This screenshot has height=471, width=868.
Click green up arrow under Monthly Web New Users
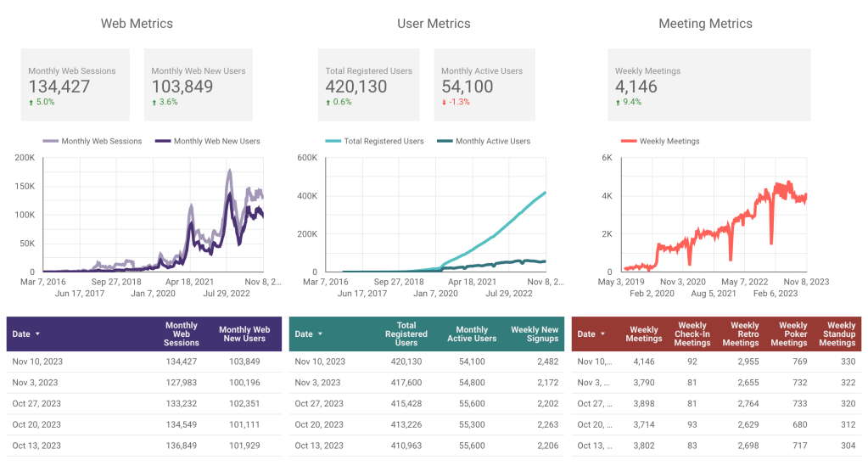pyautogui.click(x=154, y=103)
